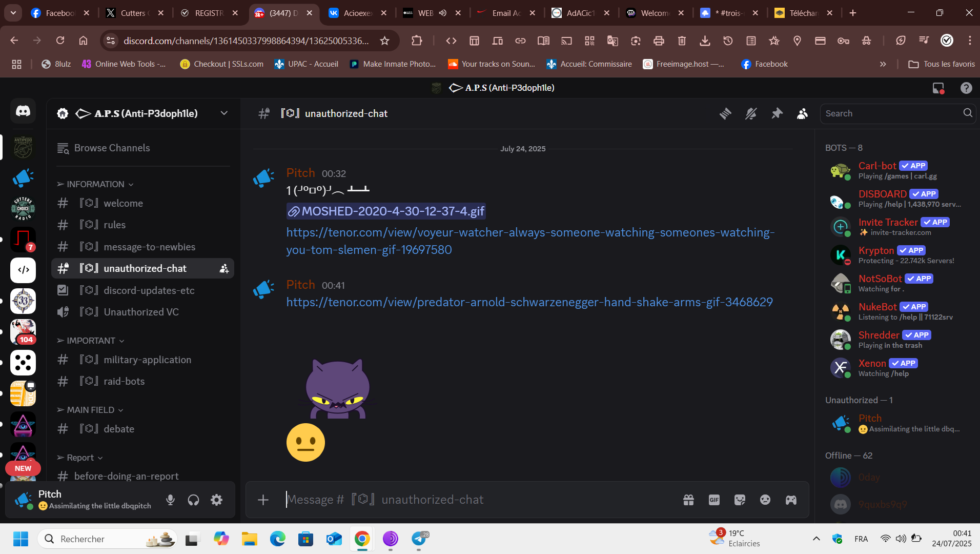Open the A.P.S server dropdown menu

pos(224,113)
